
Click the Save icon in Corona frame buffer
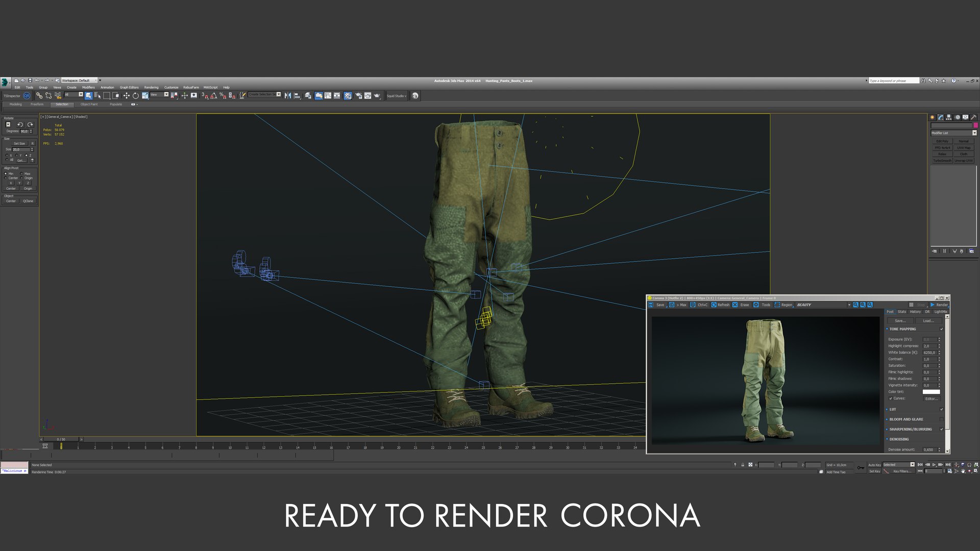pyautogui.click(x=651, y=305)
